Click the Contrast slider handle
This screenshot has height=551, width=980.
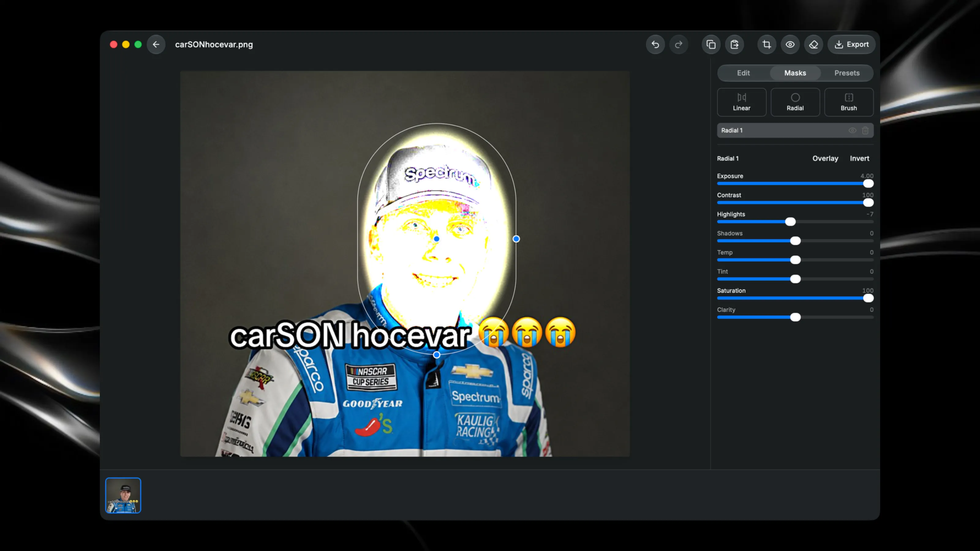pyautogui.click(x=868, y=203)
